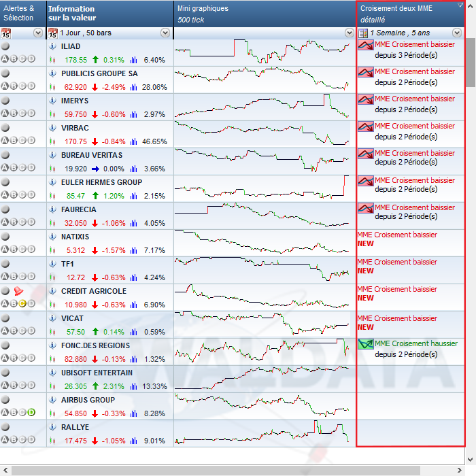The image size is (476, 476).
Task: Open info icon for ILIAD
Action: click(x=52, y=46)
